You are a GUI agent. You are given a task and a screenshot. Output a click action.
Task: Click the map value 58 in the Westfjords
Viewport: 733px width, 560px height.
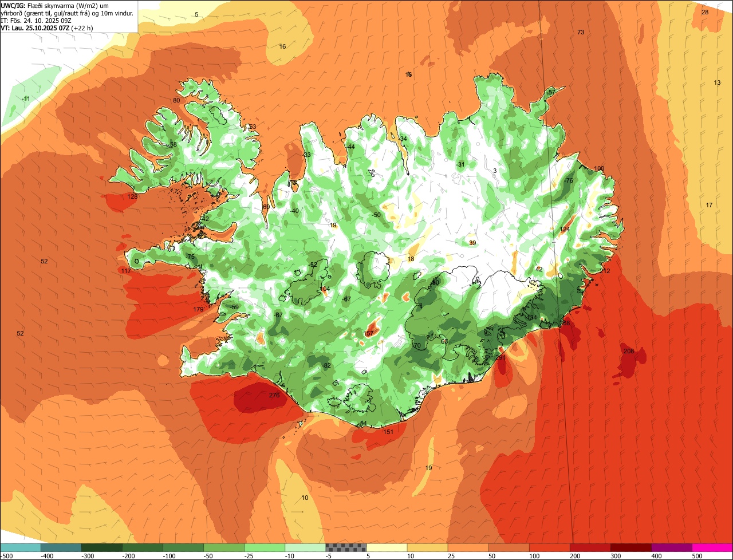(173, 145)
